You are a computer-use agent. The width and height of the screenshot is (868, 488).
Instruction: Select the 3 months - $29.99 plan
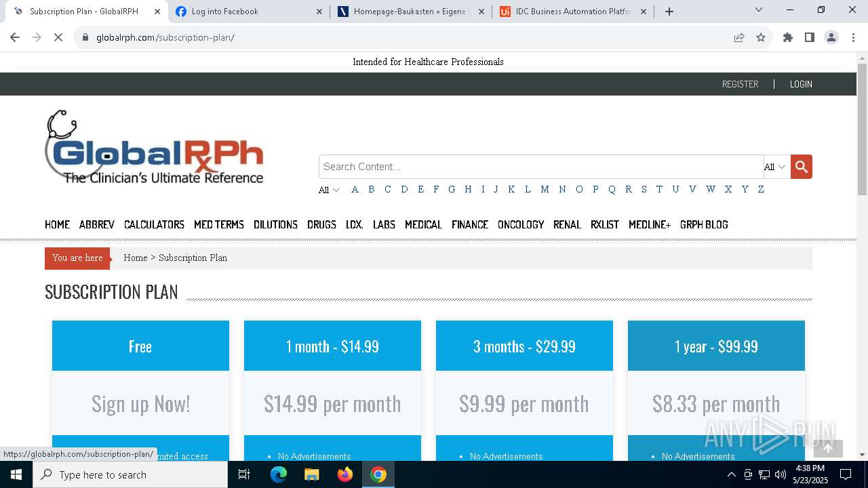coord(524,346)
